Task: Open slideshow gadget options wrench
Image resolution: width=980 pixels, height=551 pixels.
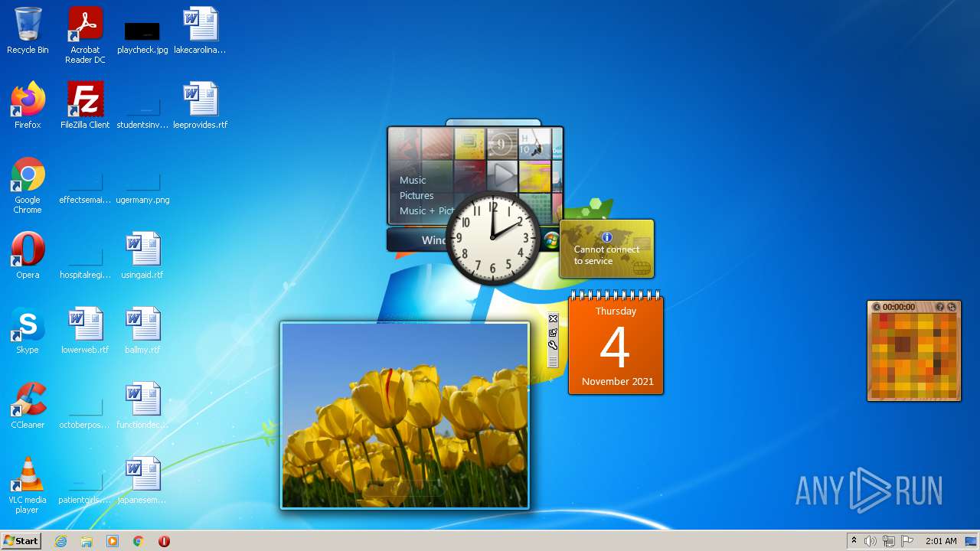Action: tap(553, 345)
